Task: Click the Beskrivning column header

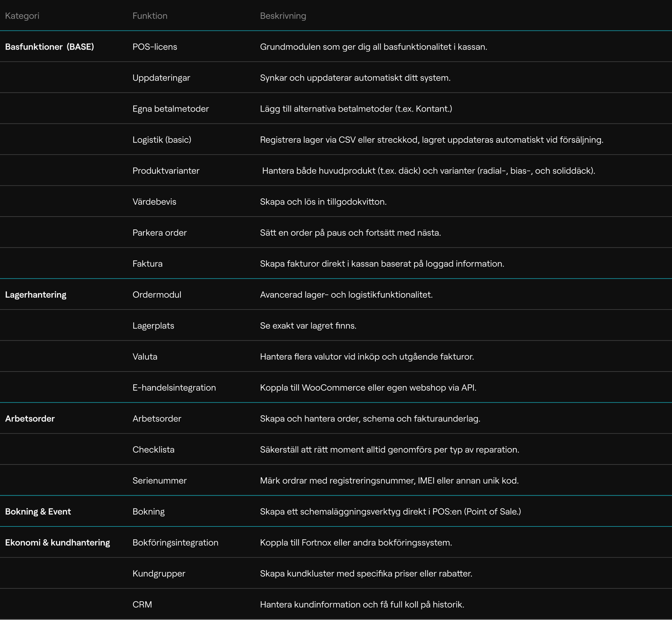Action: coord(283,16)
